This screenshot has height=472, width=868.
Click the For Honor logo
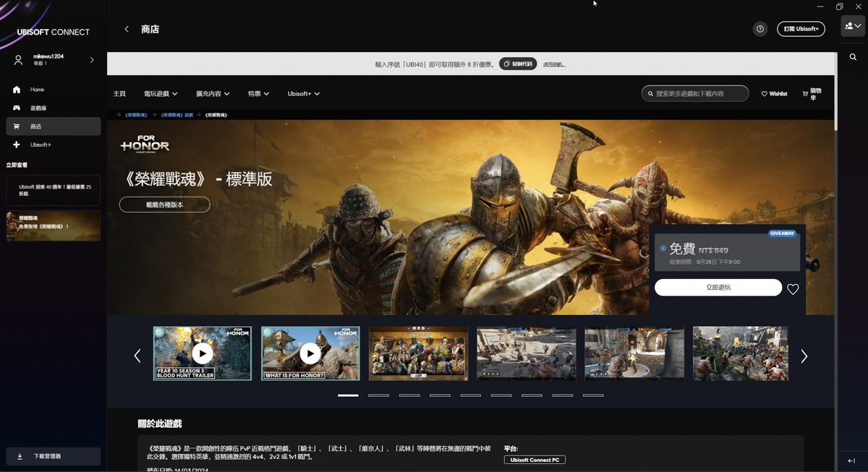tap(145, 143)
